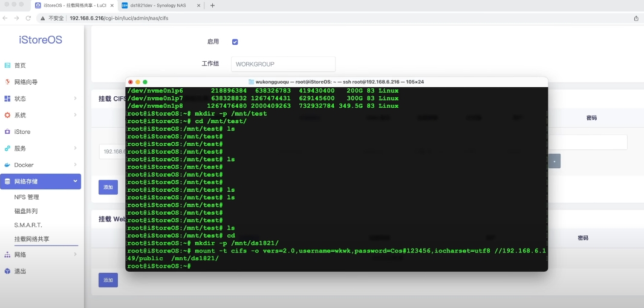Collapse the 网络存储 menu chevron
The height and width of the screenshot is (308, 644).
[75, 181]
